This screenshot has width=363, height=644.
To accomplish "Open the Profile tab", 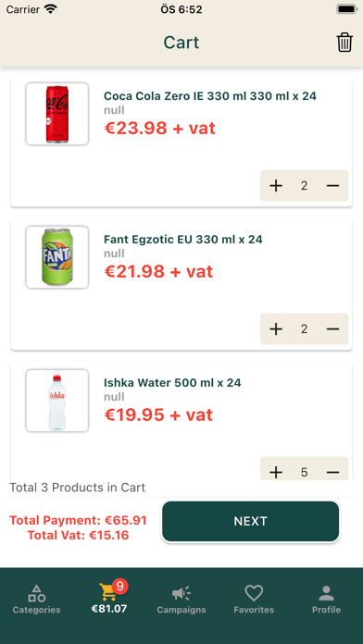I will [x=326, y=600].
